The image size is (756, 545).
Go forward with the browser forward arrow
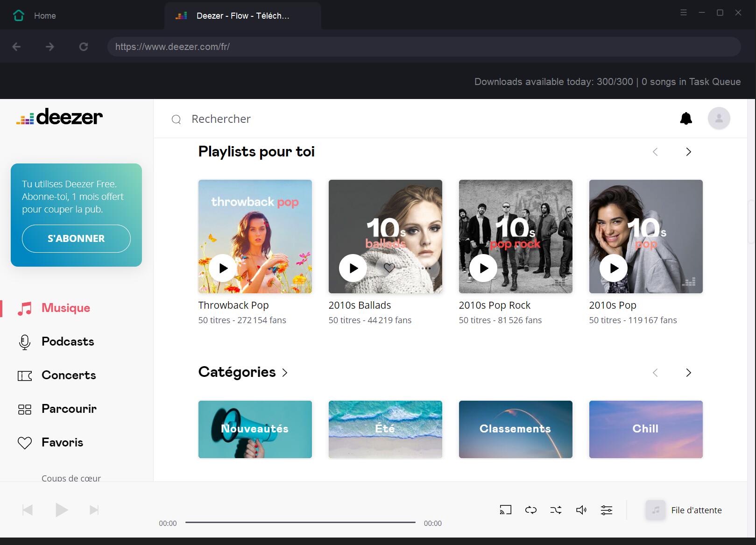click(x=50, y=47)
